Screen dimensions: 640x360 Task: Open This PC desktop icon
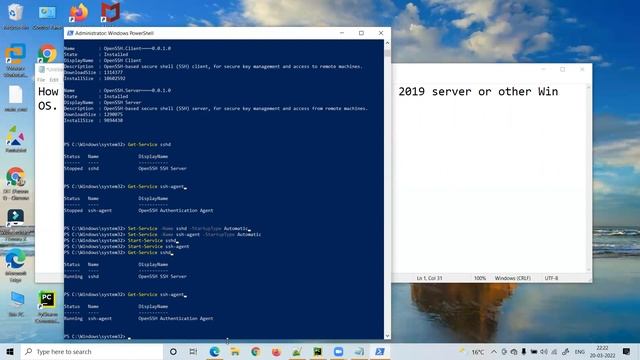(16, 304)
